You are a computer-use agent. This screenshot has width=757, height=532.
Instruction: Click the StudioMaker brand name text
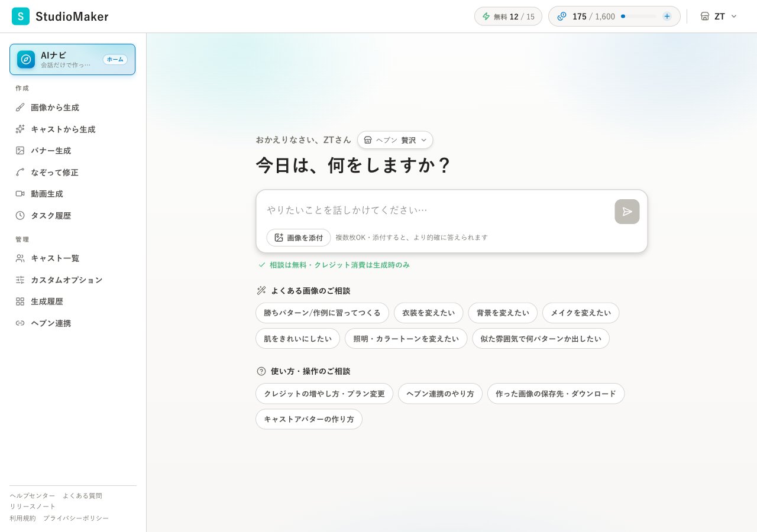pos(72,17)
